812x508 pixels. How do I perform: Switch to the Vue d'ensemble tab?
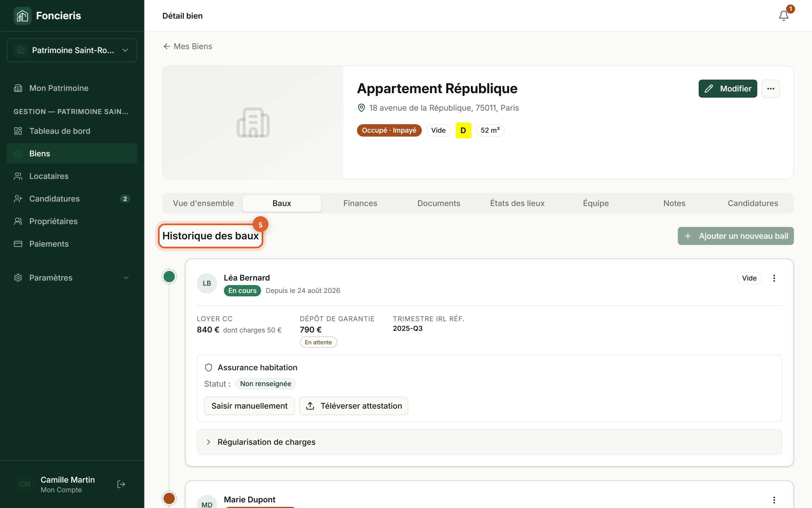pos(203,203)
